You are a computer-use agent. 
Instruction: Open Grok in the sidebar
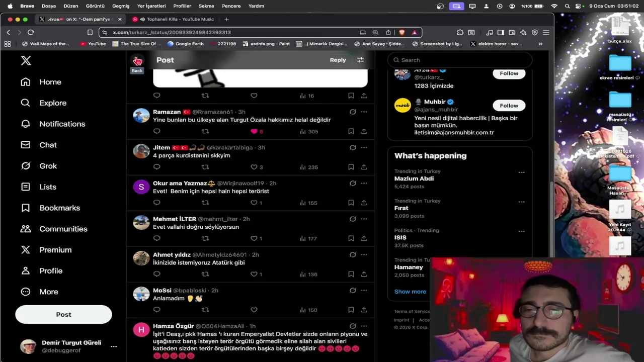39,166
